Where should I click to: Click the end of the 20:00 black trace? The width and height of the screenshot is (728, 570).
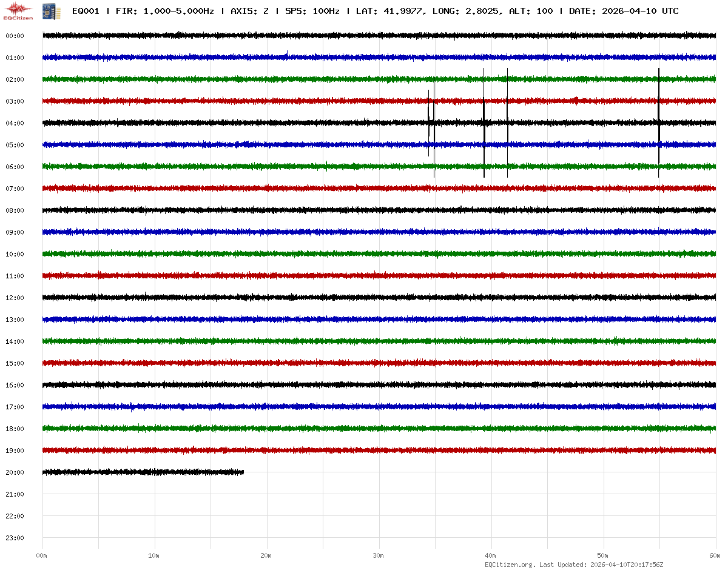point(243,472)
